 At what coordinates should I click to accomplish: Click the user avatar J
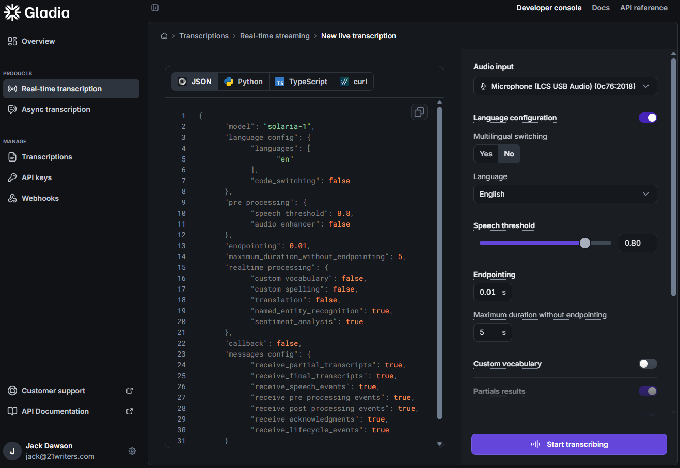point(12,451)
